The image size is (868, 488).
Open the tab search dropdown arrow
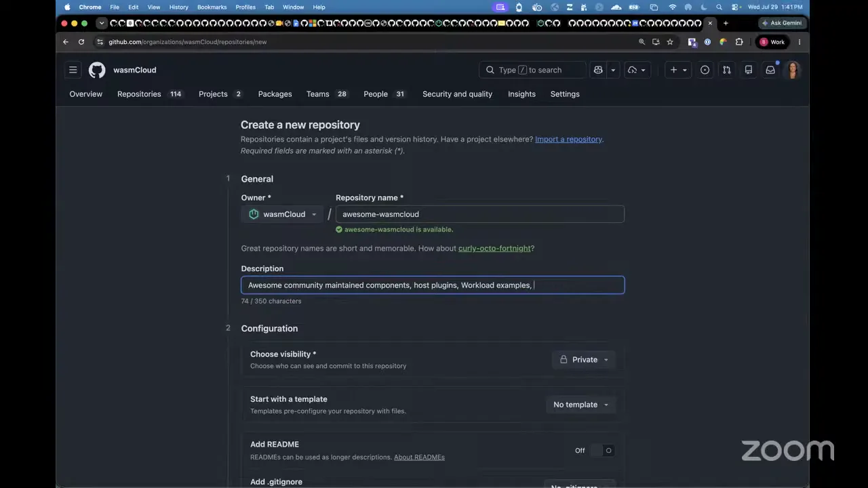102,23
